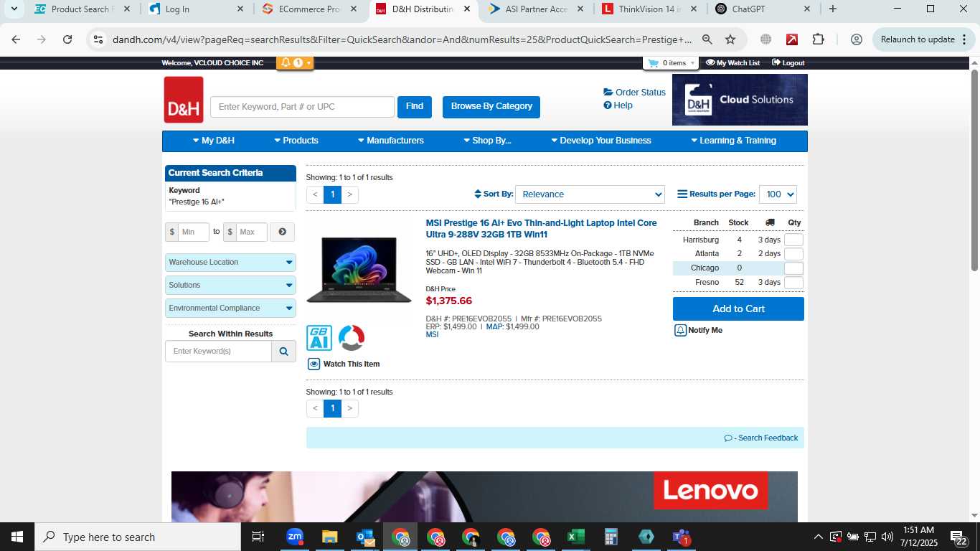The image size is (980, 551).
Task: Click Watch This Item eye icon
Action: 314,364
